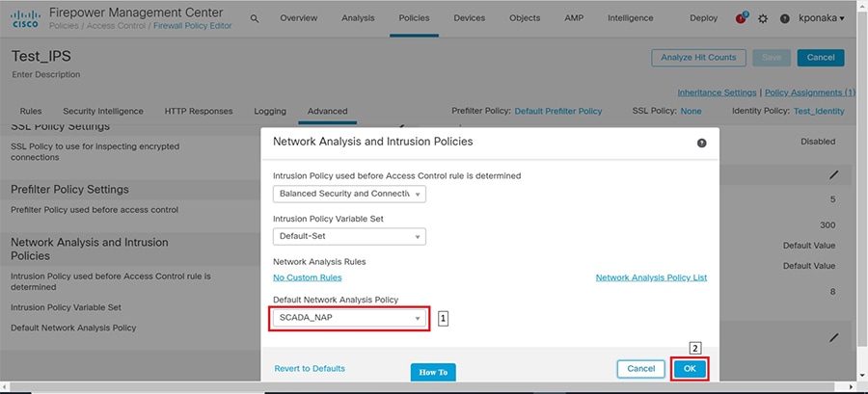Open the settings gear icon

763,18
